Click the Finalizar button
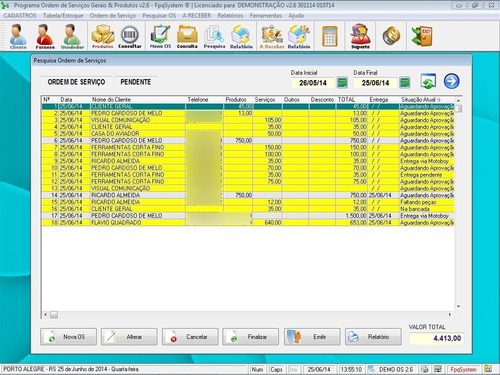The height and width of the screenshot is (375, 500). (251, 337)
